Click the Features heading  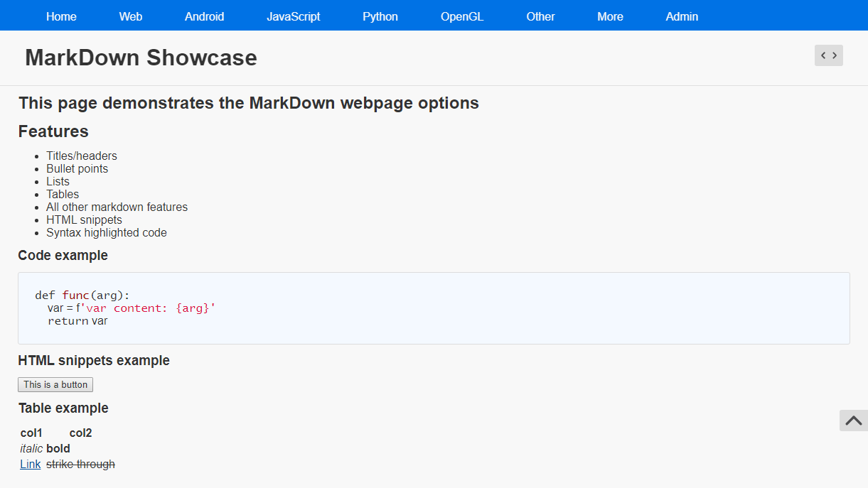tap(53, 131)
